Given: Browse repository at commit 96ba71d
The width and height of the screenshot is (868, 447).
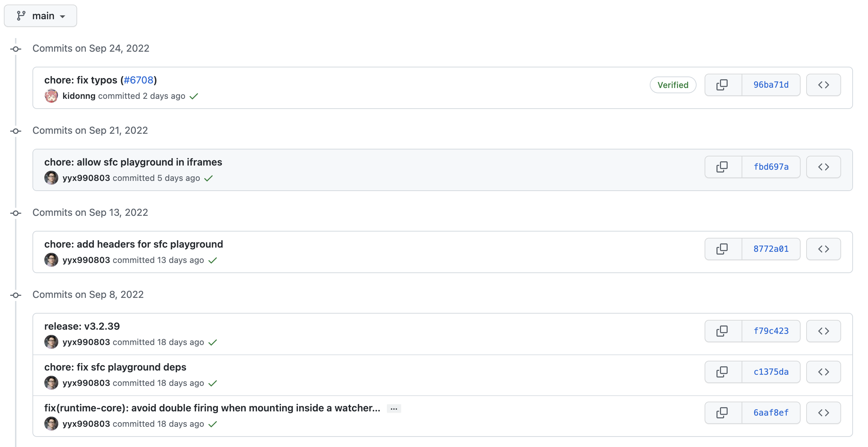Looking at the screenshot, I should [x=823, y=85].
